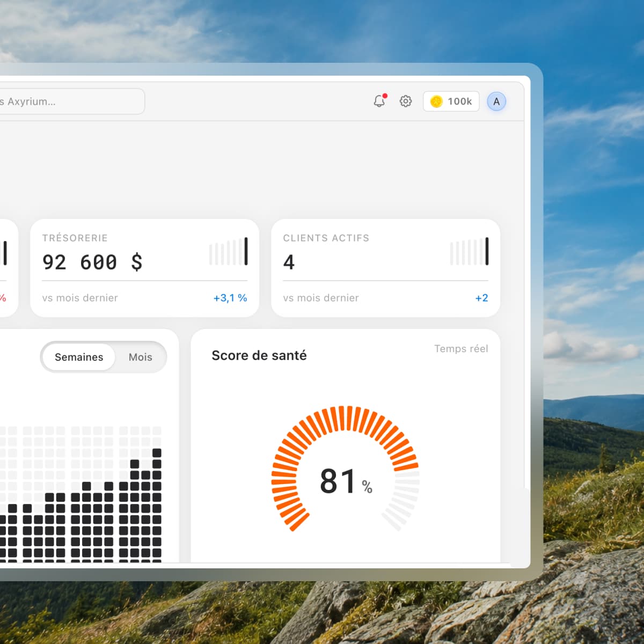Click the Trésorerie sparkline bars

pyautogui.click(x=229, y=251)
